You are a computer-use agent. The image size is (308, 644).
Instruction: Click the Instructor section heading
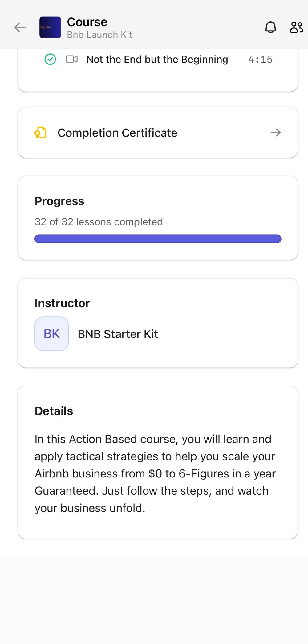62,303
